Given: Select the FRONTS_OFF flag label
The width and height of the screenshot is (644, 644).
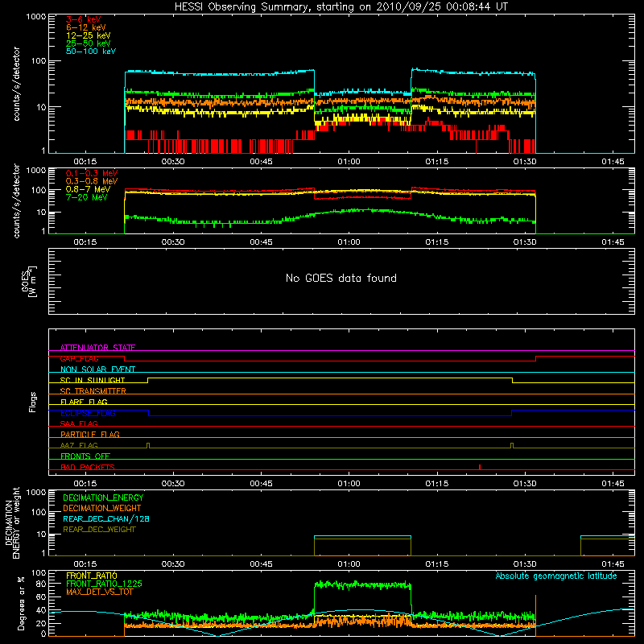Looking at the screenshot, I should pyautogui.click(x=85, y=456).
